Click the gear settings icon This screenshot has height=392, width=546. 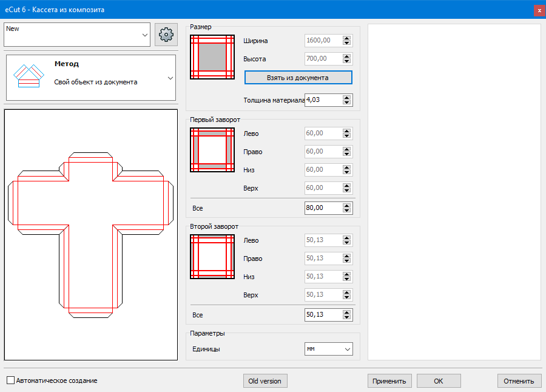[x=166, y=35]
